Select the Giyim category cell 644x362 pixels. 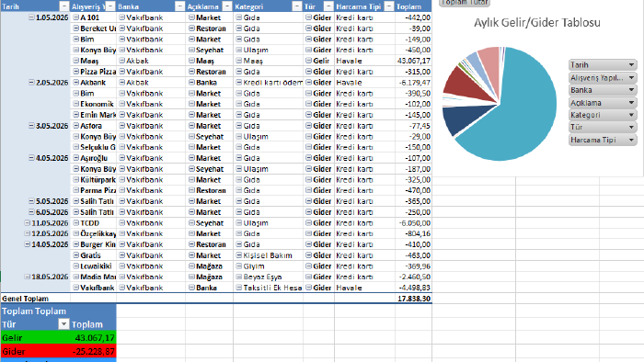pos(269,266)
